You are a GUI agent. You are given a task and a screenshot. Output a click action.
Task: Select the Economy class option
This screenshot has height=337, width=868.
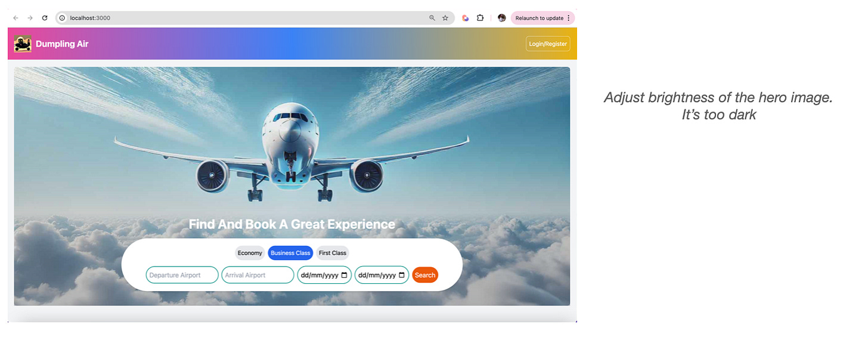250,253
